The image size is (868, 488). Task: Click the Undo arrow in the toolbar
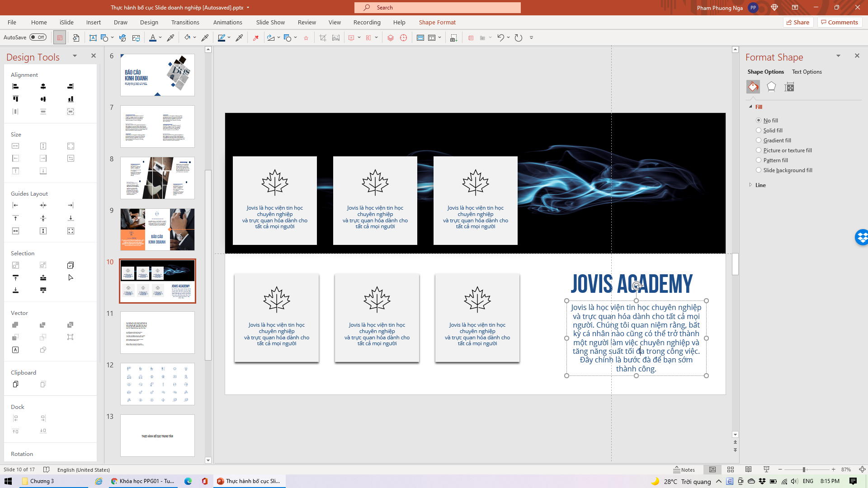(x=500, y=38)
